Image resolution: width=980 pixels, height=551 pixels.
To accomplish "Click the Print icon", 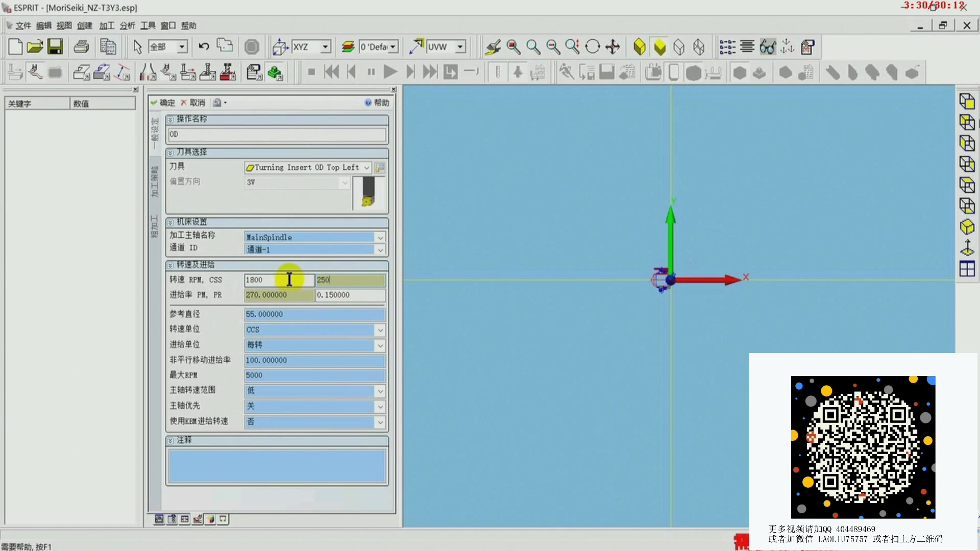I will tap(81, 47).
